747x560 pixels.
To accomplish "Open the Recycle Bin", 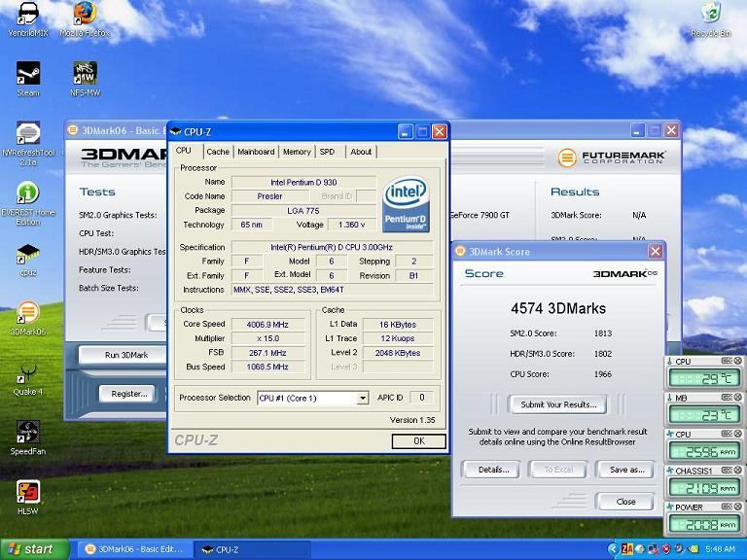I will point(711,19).
